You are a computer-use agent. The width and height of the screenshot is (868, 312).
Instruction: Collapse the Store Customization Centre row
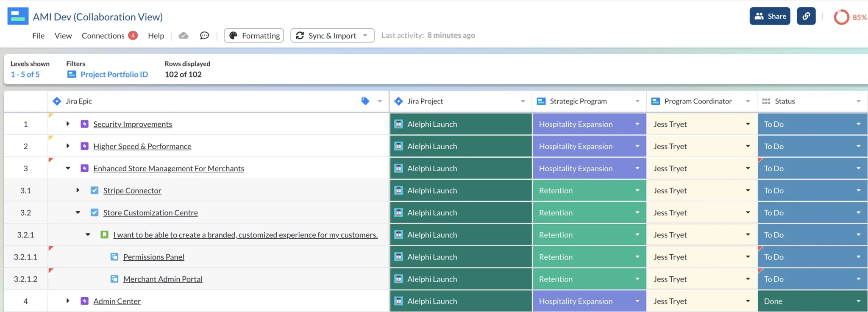(78, 212)
